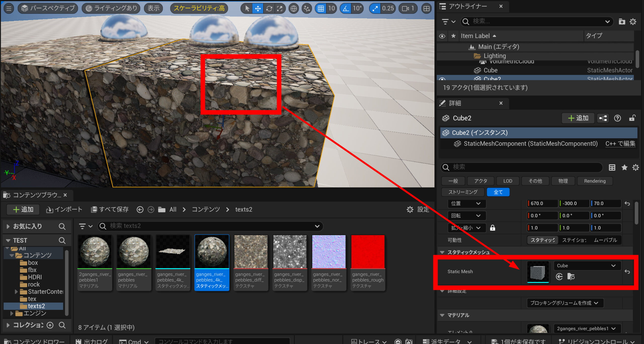This screenshot has width=644, height=344.
Task: Select ganges_river_pebbles_rough red texture thumbnail
Action: pos(368,252)
